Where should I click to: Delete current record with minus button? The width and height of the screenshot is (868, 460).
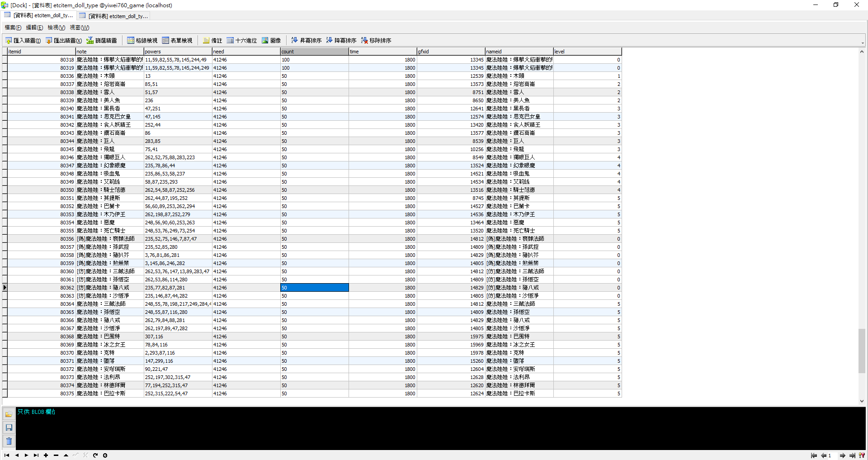pyautogui.click(x=56, y=455)
